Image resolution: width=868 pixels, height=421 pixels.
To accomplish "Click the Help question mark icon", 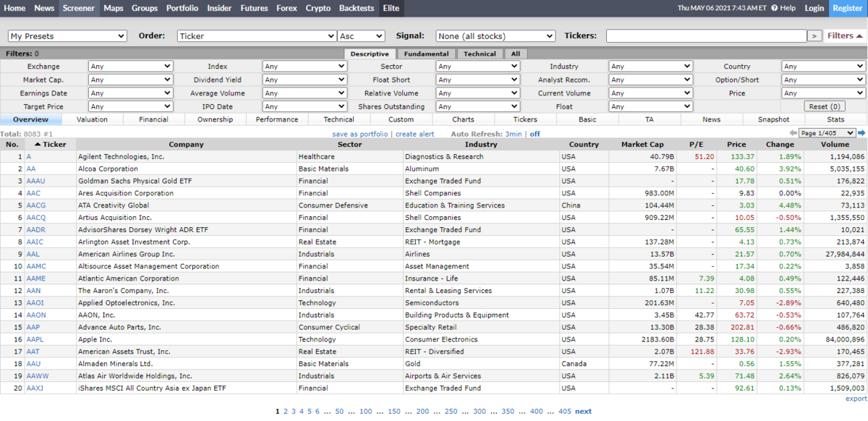I will (x=775, y=8).
